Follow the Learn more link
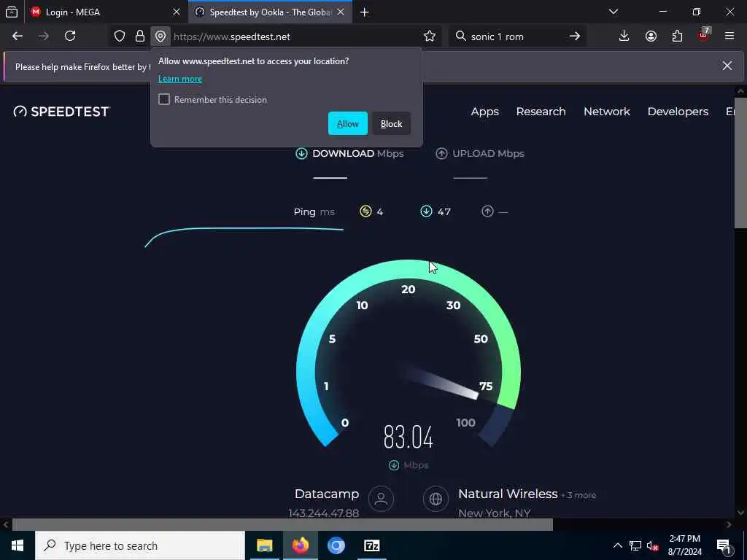The height and width of the screenshot is (560, 747). (x=180, y=79)
